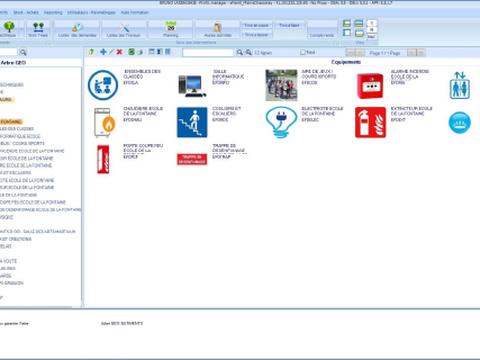Select the playground photo thumbnail
Image resolution: width=480 pixels, height=360 pixels.
[x=281, y=85]
